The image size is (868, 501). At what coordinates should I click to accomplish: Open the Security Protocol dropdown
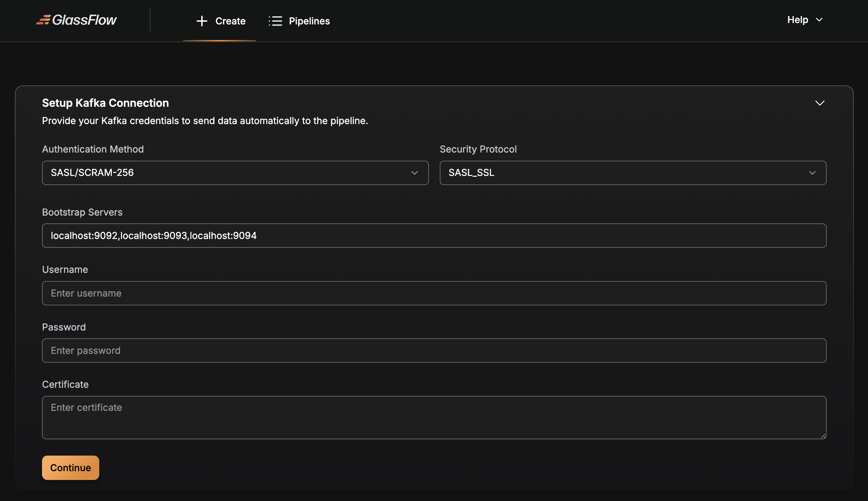click(633, 173)
